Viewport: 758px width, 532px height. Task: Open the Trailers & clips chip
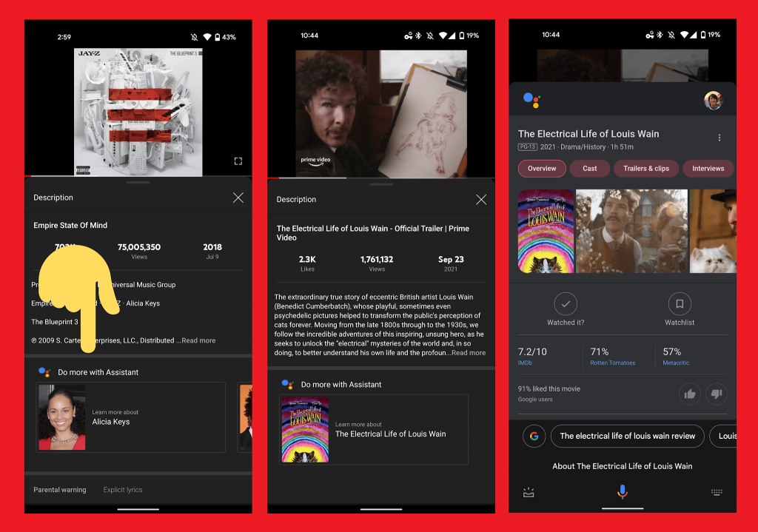point(646,169)
